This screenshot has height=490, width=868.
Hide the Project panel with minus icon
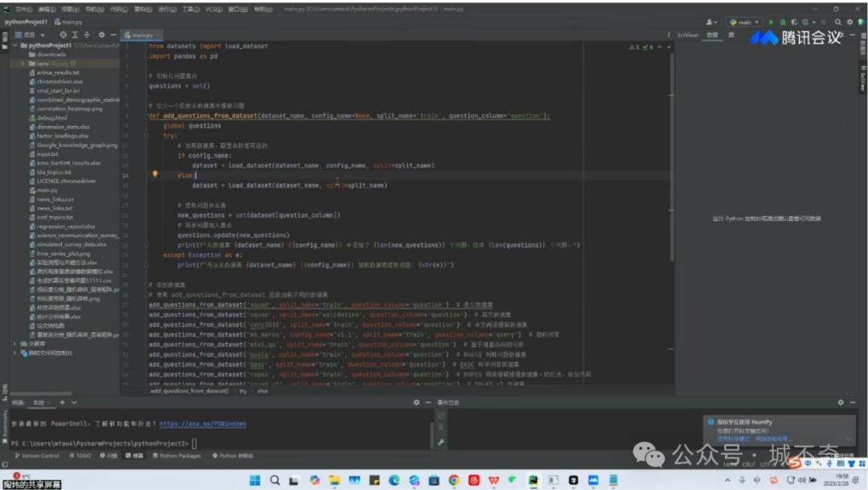113,35
